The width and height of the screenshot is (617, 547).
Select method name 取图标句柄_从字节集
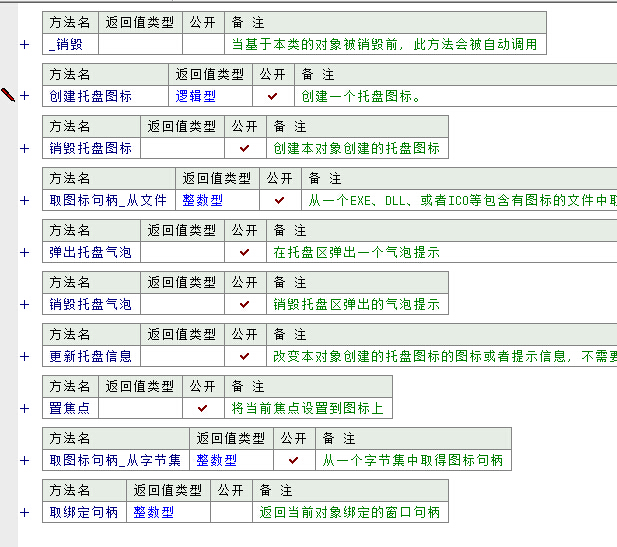point(115,460)
